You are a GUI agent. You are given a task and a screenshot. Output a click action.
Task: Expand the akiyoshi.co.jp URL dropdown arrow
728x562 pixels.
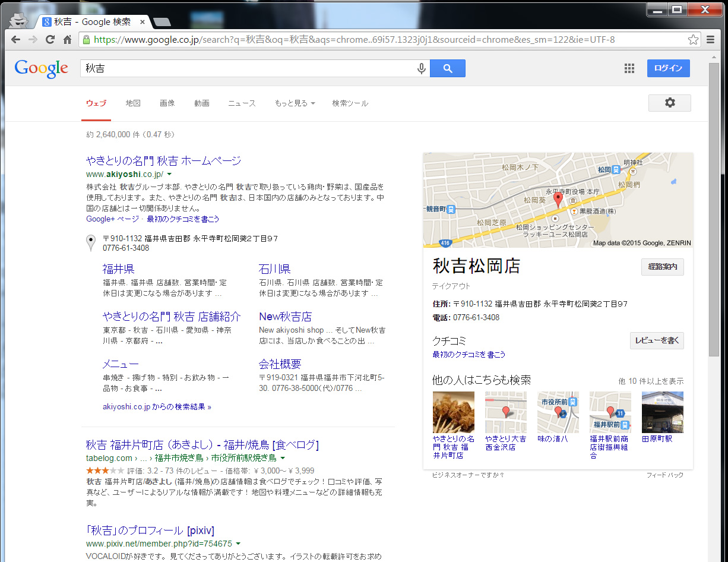(x=169, y=174)
